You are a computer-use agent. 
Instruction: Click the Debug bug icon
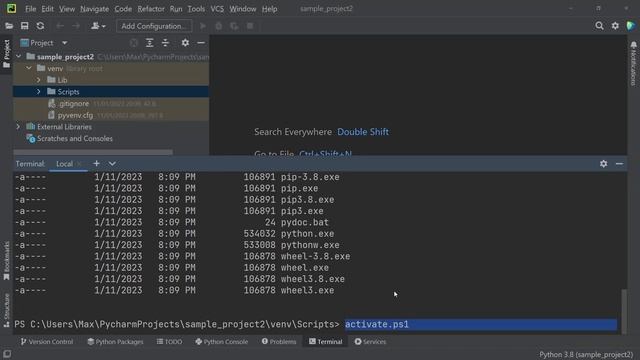click(219, 26)
